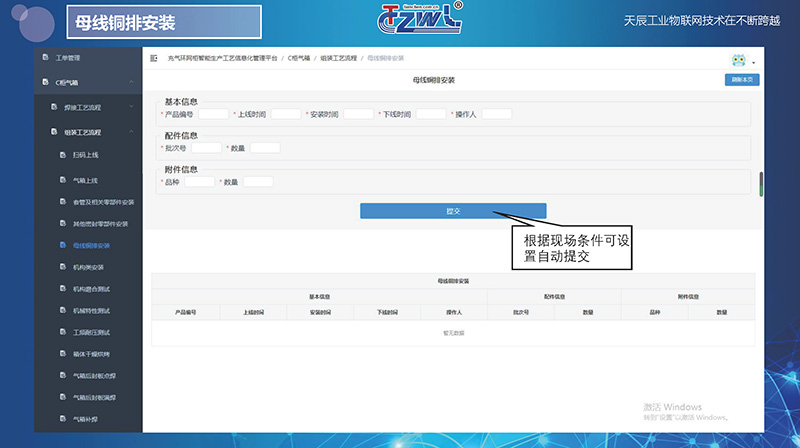Focus the 品种 input field
Image resolution: width=800 pixels, height=448 pixels.
pyautogui.click(x=199, y=182)
